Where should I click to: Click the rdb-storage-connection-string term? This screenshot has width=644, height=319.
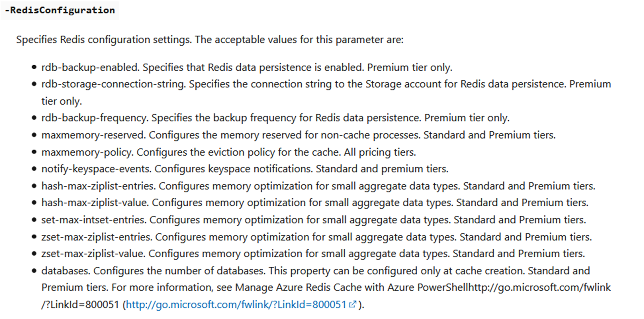point(113,84)
